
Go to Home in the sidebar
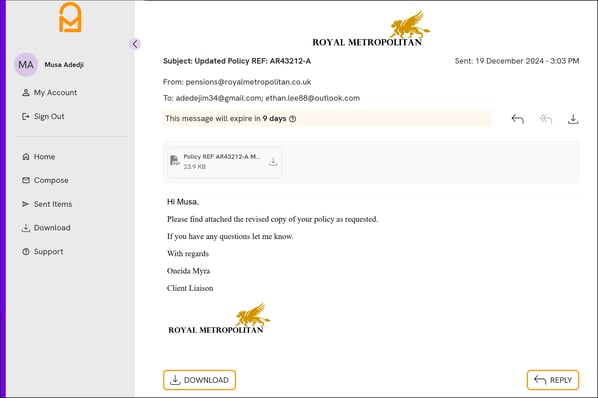click(39, 156)
